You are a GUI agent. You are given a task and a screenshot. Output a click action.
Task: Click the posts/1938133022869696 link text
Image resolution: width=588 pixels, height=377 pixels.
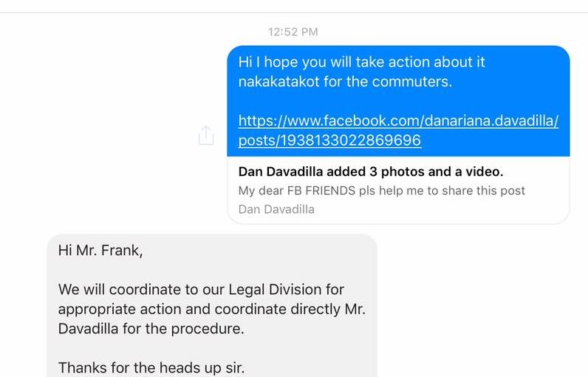[329, 140]
